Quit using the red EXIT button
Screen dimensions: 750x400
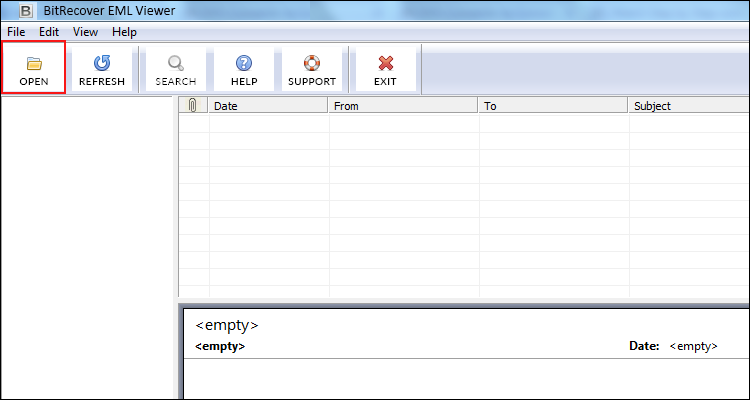(x=385, y=69)
